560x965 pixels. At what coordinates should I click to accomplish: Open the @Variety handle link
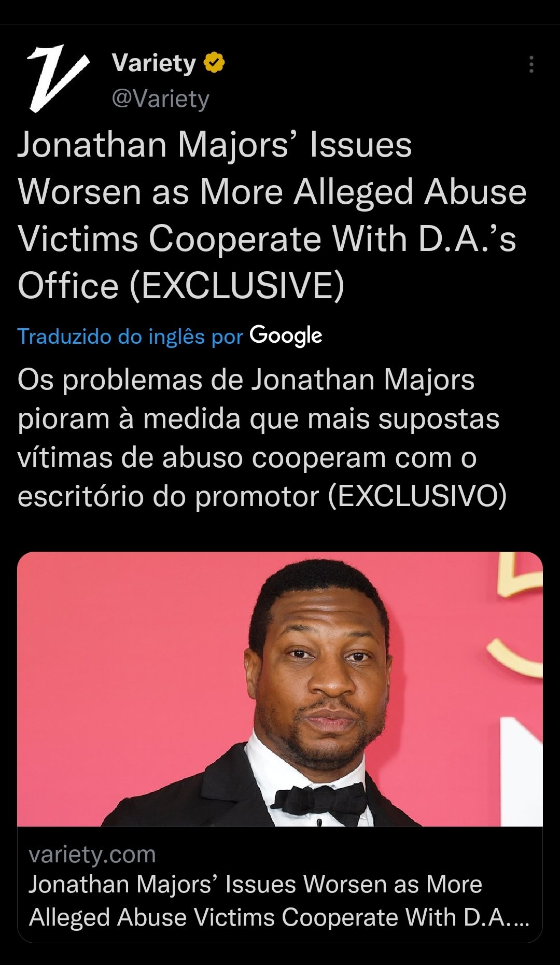pyautogui.click(x=160, y=98)
